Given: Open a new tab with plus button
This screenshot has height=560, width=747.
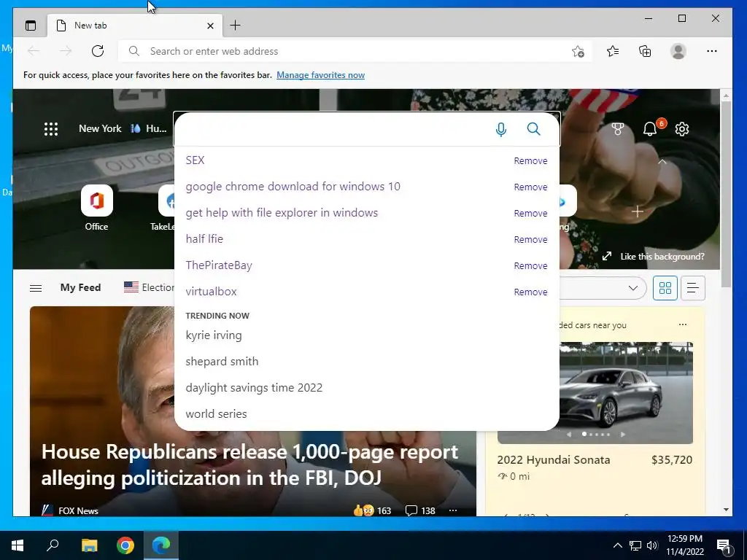Looking at the screenshot, I should pyautogui.click(x=235, y=26).
